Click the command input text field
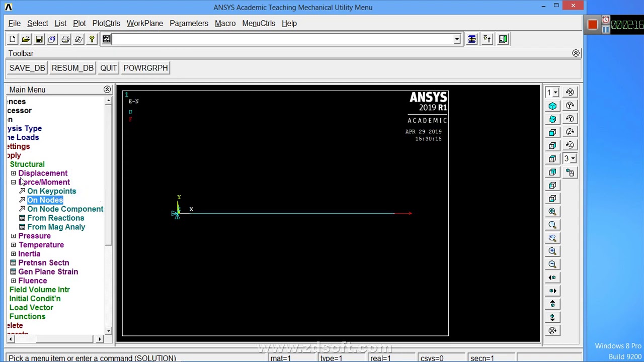 click(284, 39)
